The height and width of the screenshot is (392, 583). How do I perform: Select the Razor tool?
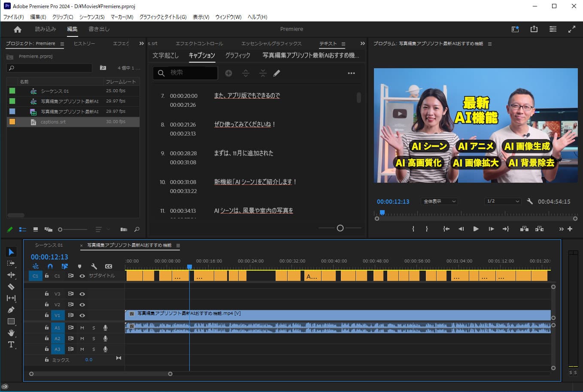11,286
